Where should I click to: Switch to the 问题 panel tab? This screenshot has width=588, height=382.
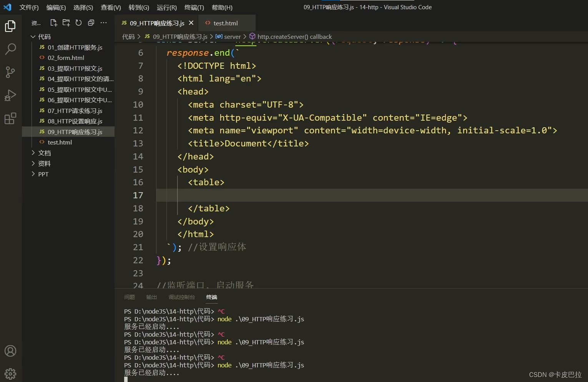pyautogui.click(x=130, y=297)
